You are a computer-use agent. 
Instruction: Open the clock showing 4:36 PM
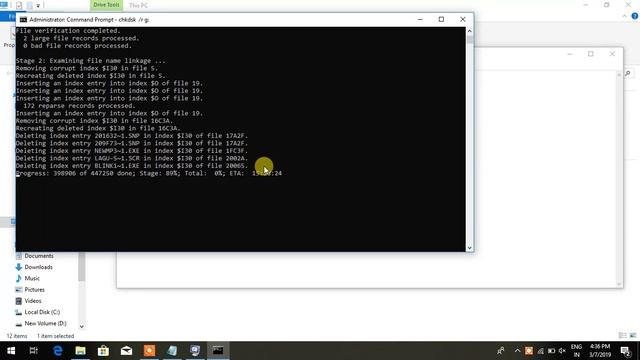(x=600, y=351)
